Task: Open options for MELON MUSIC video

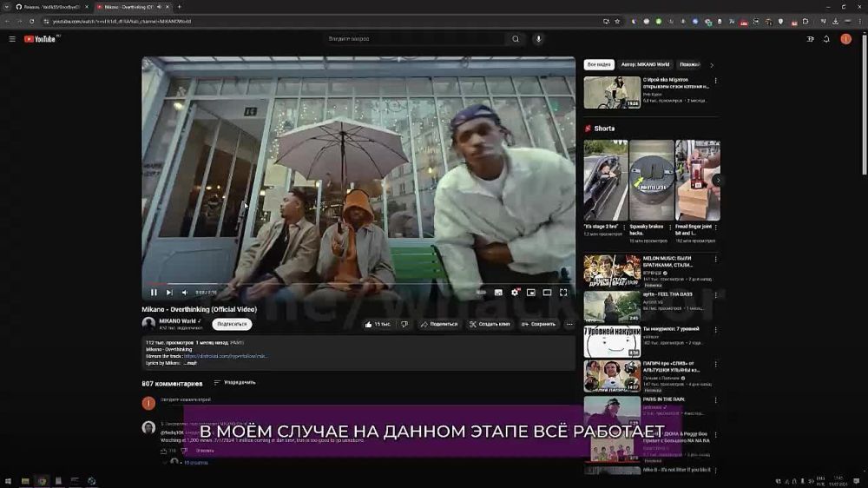Action: click(x=716, y=260)
